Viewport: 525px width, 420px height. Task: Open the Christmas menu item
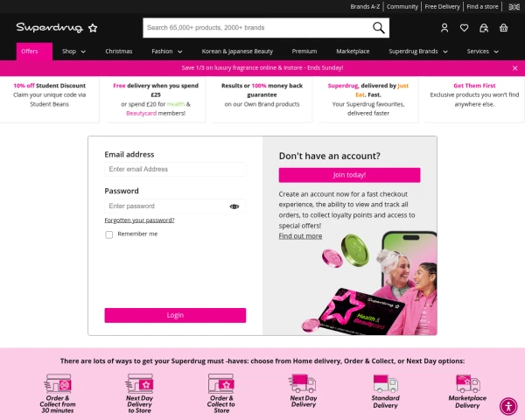118,52
